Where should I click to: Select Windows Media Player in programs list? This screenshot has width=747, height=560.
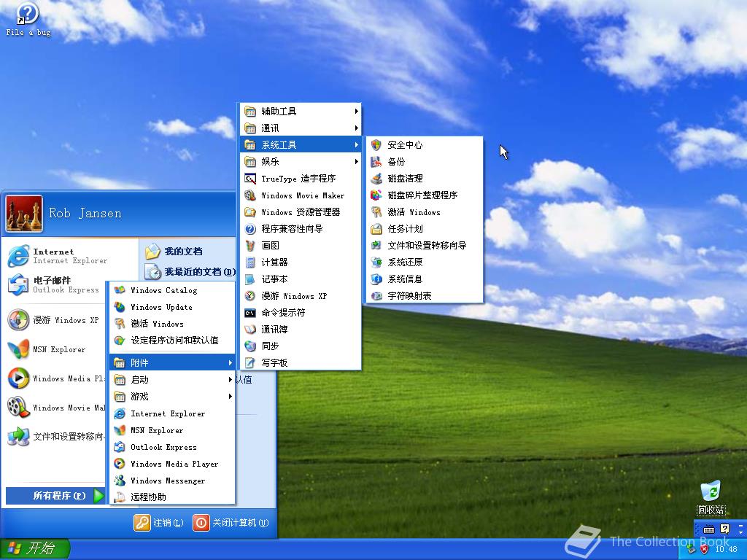tap(172, 464)
